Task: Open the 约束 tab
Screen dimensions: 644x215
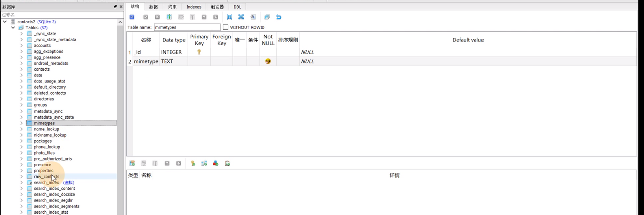Action: (x=172, y=7)
